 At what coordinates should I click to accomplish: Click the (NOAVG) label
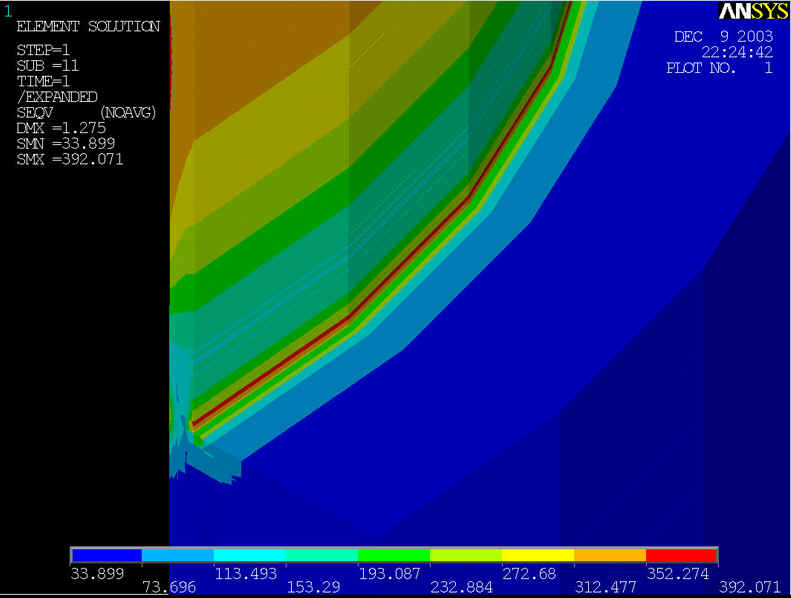pos(128,113)
